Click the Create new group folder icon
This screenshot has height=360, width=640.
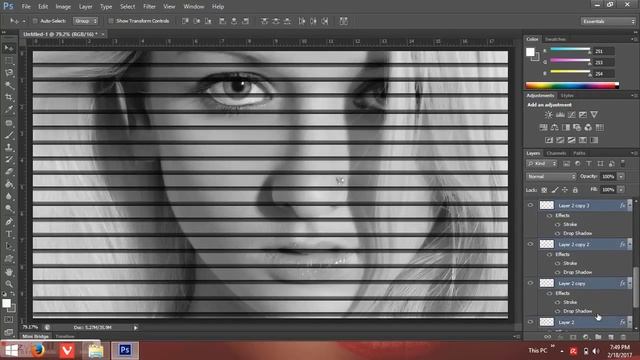(598, 337)
